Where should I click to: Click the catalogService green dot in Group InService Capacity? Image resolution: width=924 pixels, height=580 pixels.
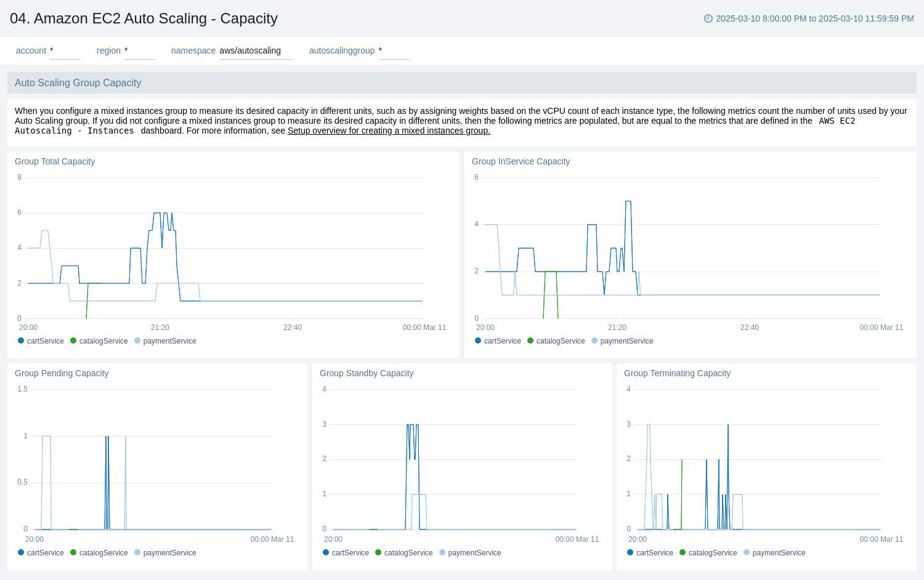(x=530, y=340)
